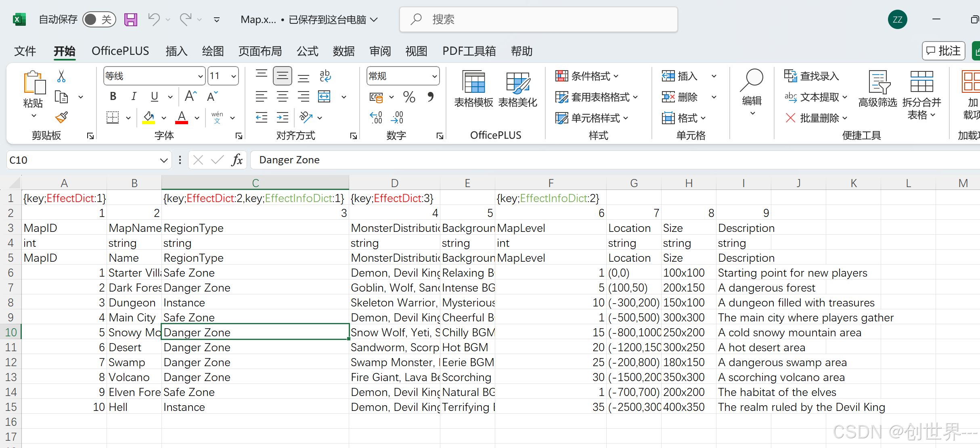The image size is (980, 448).
Task: Click the comma style icon
Action: pyautogui.click(x=431, y=97)
